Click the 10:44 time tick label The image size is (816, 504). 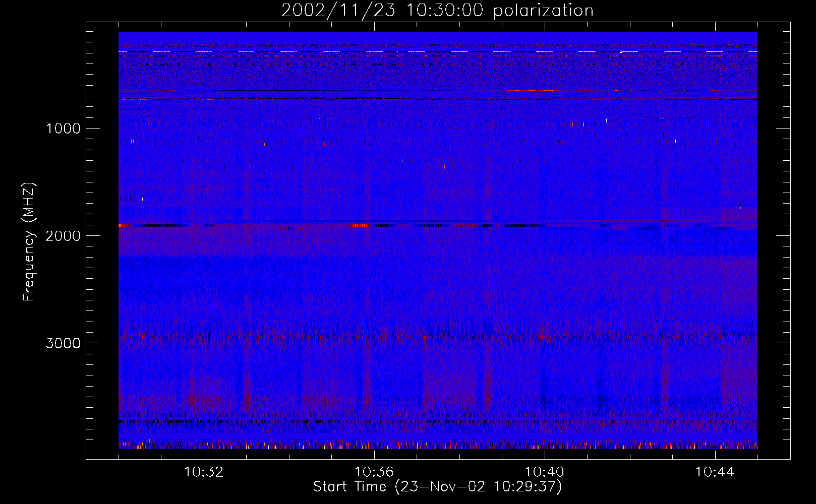click(x=715, y=472)
